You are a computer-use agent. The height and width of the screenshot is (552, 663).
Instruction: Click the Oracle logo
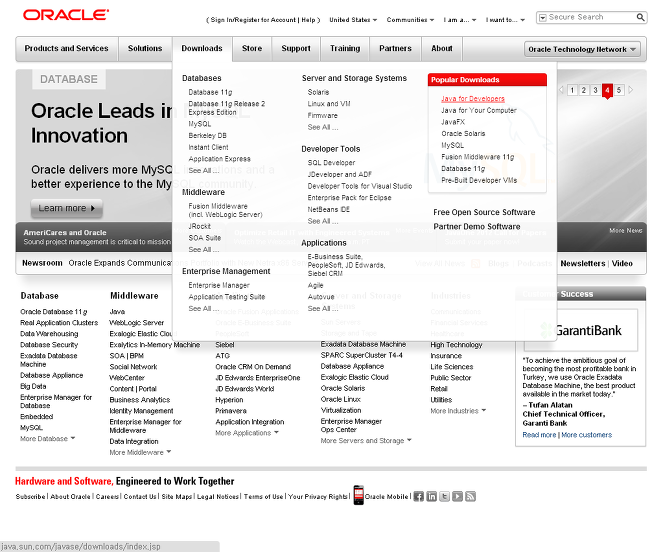pos(66,15)
